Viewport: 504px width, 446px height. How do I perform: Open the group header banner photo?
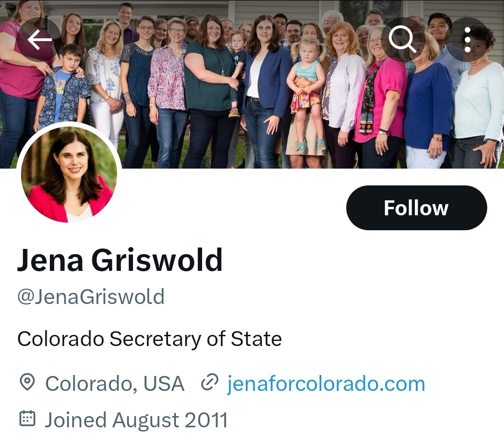[252, 84]
